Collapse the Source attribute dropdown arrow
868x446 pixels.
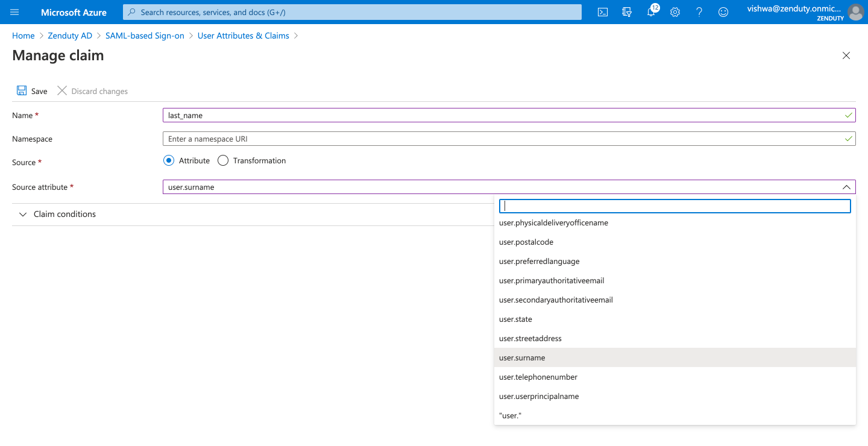click(846, 187)
